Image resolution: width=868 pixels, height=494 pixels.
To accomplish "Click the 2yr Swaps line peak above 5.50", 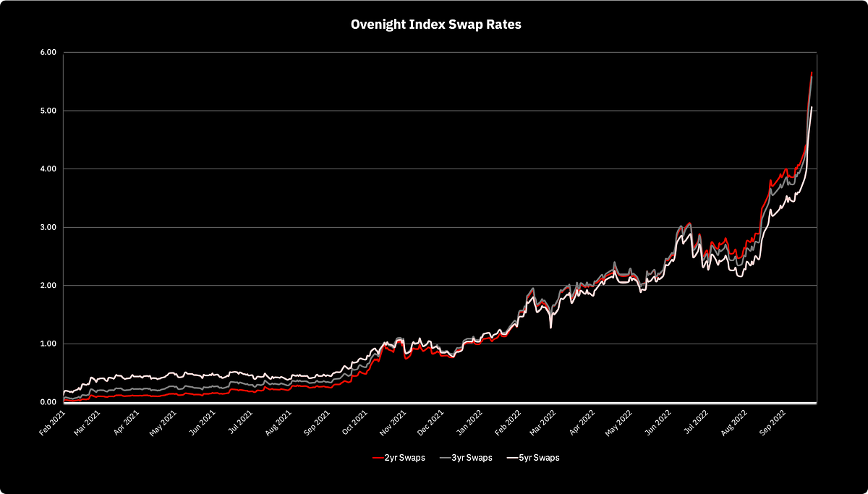I will [x=812, y=73].
